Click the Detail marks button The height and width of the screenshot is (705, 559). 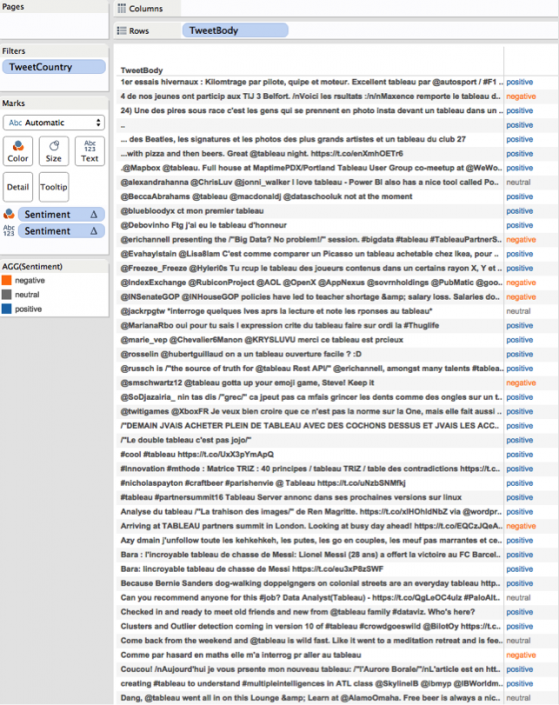(x=18, y=187)
